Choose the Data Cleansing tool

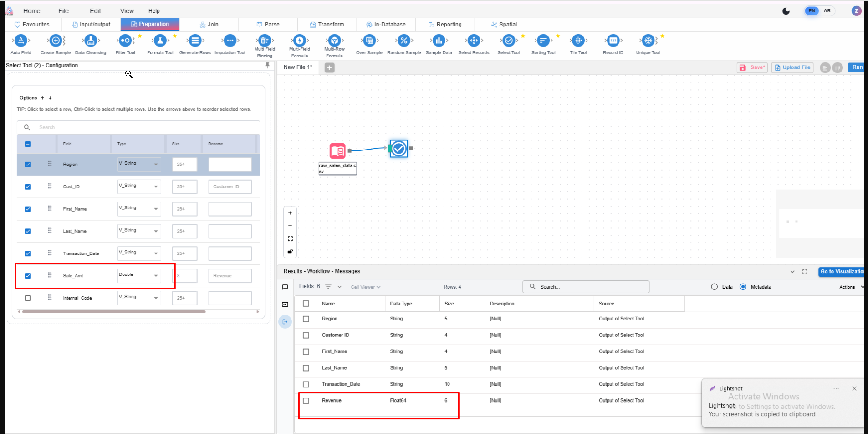pyautogui.click(x=90, y=41)
